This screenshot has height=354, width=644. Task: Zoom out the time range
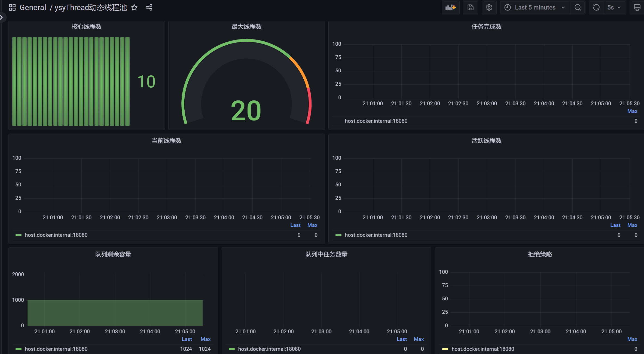pos(578,8)
